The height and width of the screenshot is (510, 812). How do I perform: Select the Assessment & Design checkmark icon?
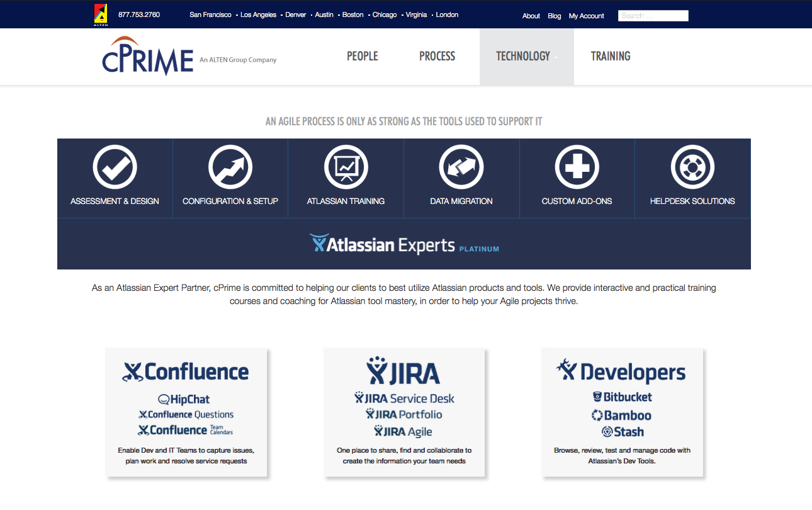115,167
